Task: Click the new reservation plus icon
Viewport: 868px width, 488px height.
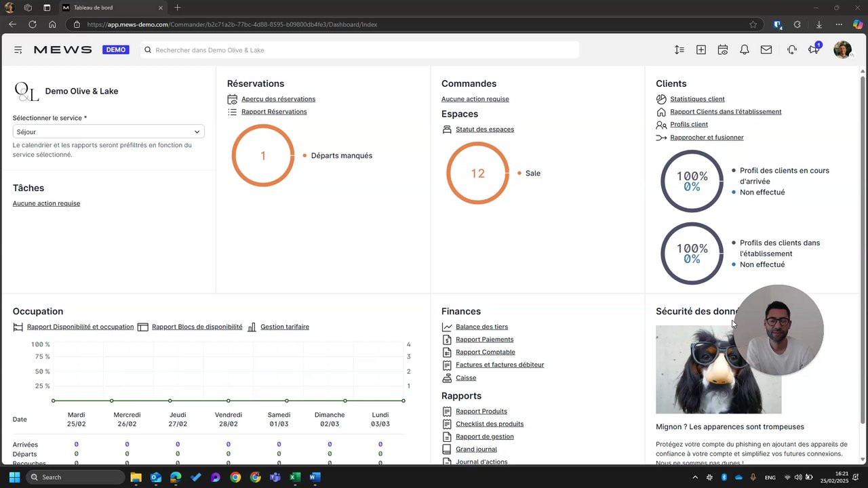Action: coord(701,50)
